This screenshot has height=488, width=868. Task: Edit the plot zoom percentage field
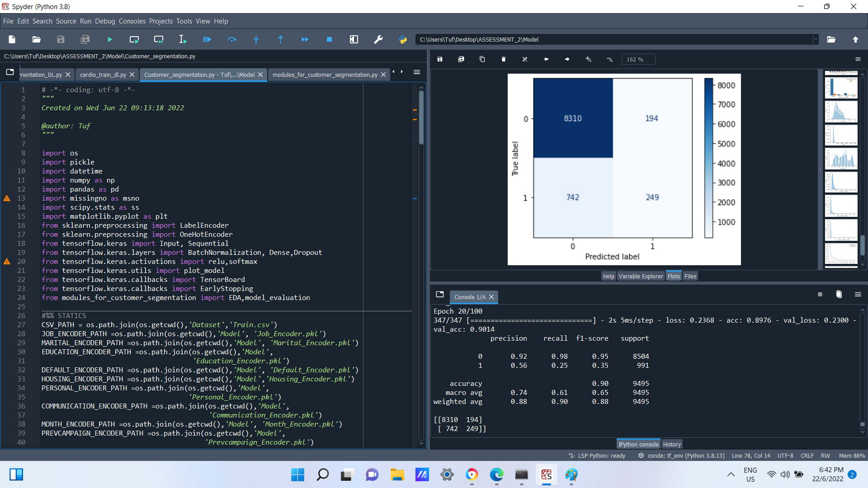(638, 60)
